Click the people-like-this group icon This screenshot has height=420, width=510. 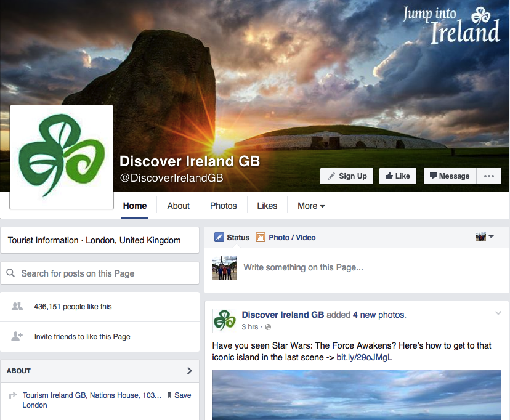(17, 306)
